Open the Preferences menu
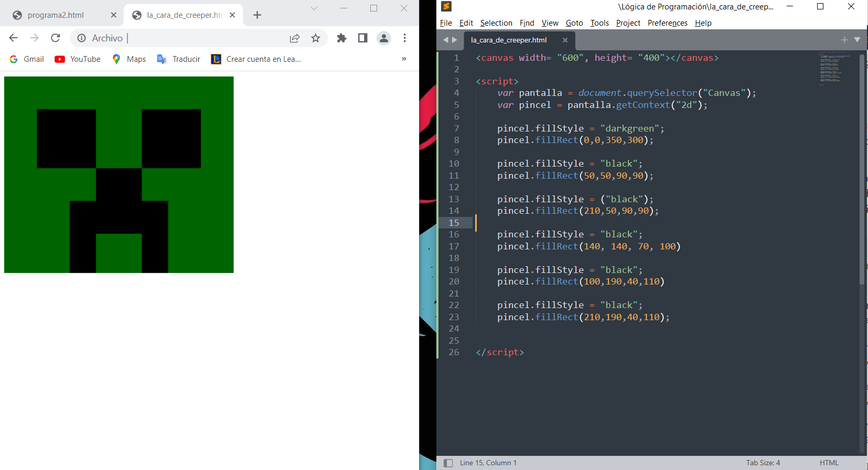The height and width of the screenshot is (470, 868). 668,23
